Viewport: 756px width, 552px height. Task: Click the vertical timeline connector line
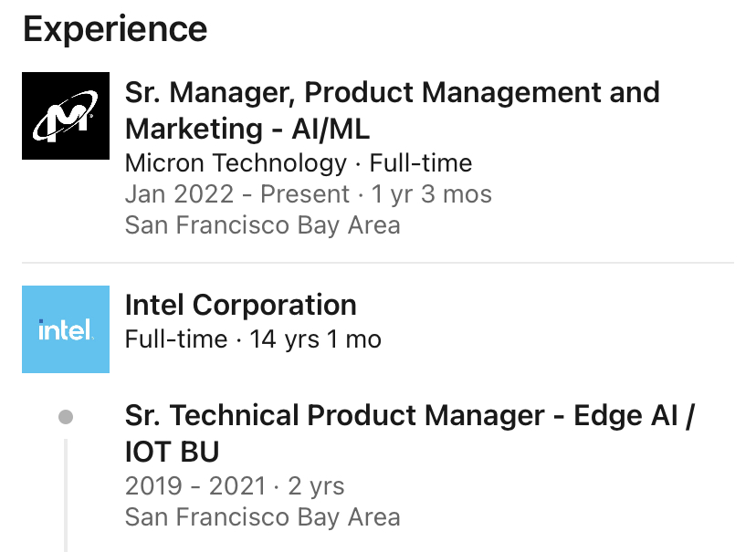click(x=66, y=495)
